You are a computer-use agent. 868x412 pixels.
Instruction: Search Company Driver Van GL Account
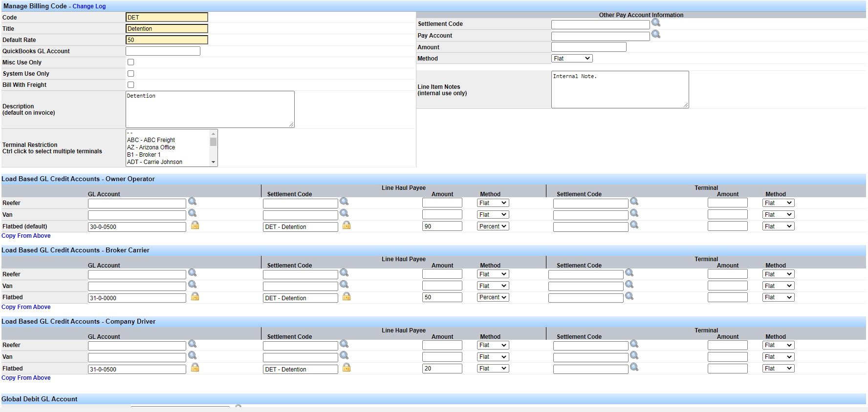point(193,355)
